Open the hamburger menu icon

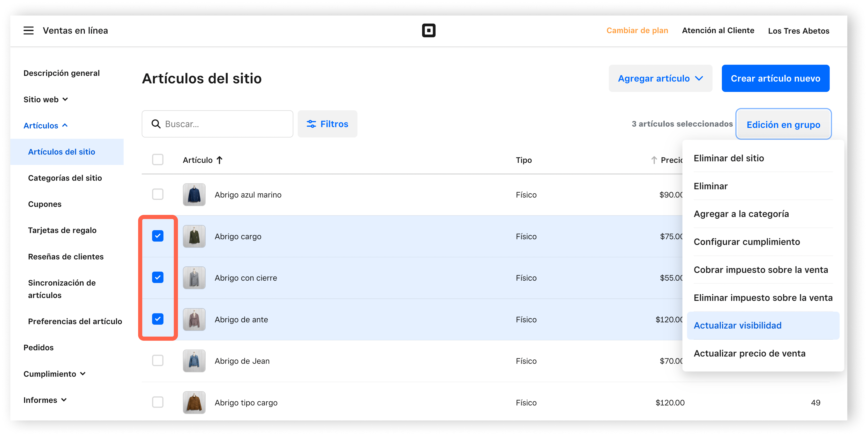28,30
